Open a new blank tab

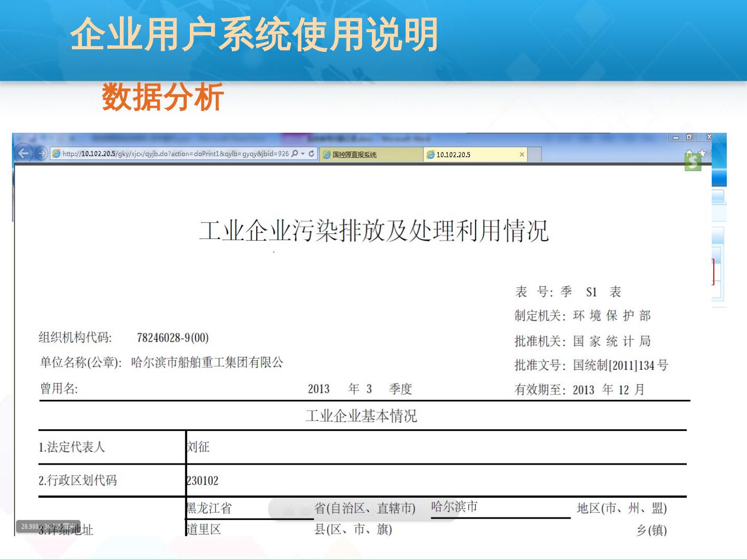tap(535, 155)
